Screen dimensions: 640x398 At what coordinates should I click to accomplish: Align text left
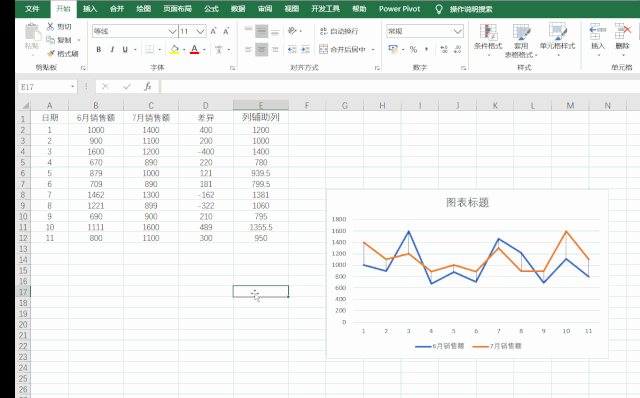tap(248, 49)
